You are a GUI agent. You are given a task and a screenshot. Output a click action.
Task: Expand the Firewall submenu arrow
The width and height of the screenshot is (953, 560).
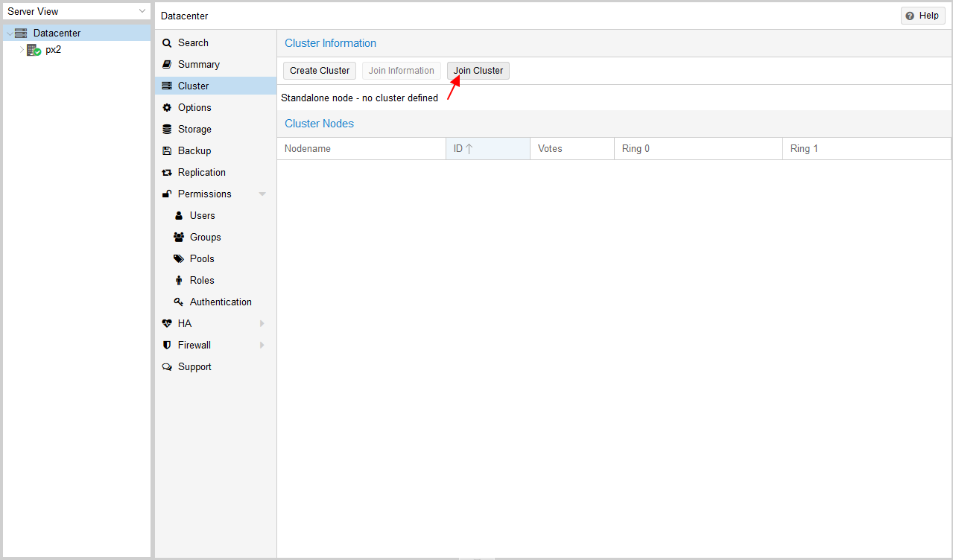point(262,346)
